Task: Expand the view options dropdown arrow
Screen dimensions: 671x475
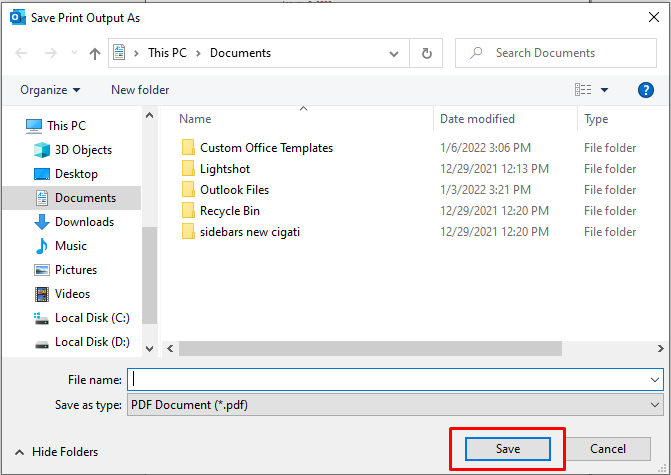Action: point(605,90)
